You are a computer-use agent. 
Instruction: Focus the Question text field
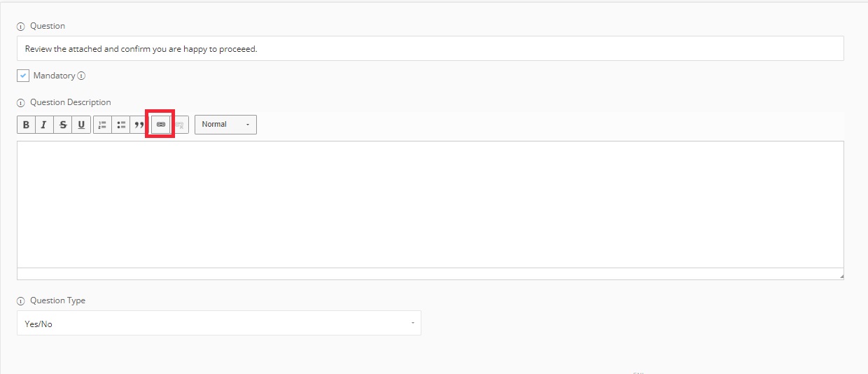click(x=430, y=48)
